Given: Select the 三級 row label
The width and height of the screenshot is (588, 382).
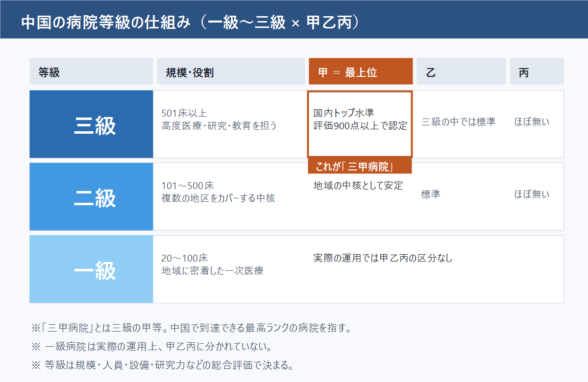Looking at the screenshot, I should [x=91, y=124].
